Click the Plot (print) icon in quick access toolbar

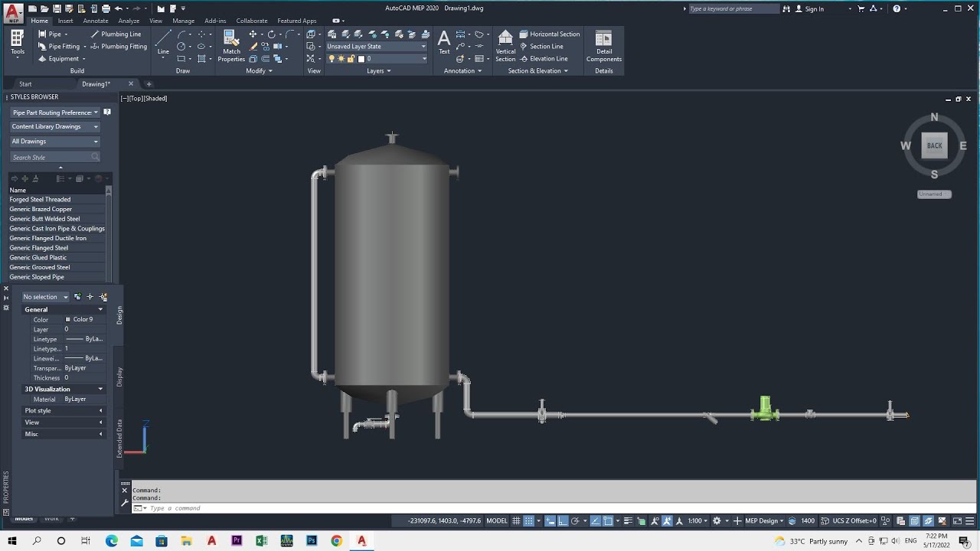click(x=106, y=8)
